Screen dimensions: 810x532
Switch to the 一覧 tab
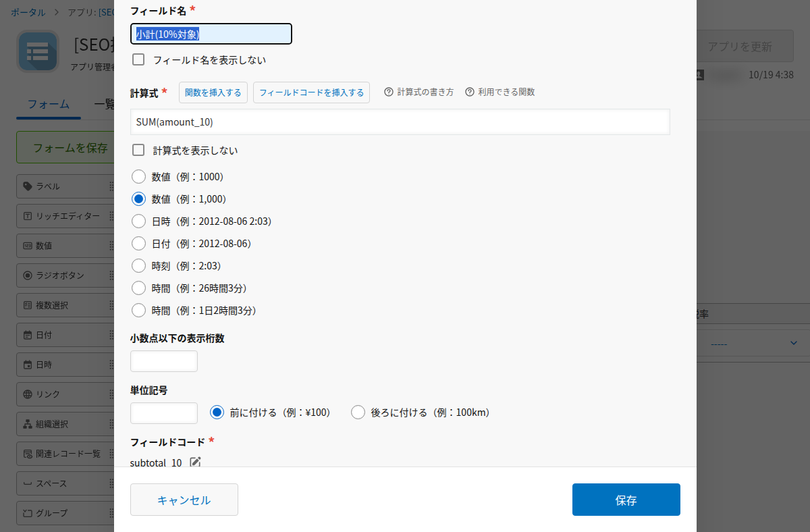tap(103, 105)
